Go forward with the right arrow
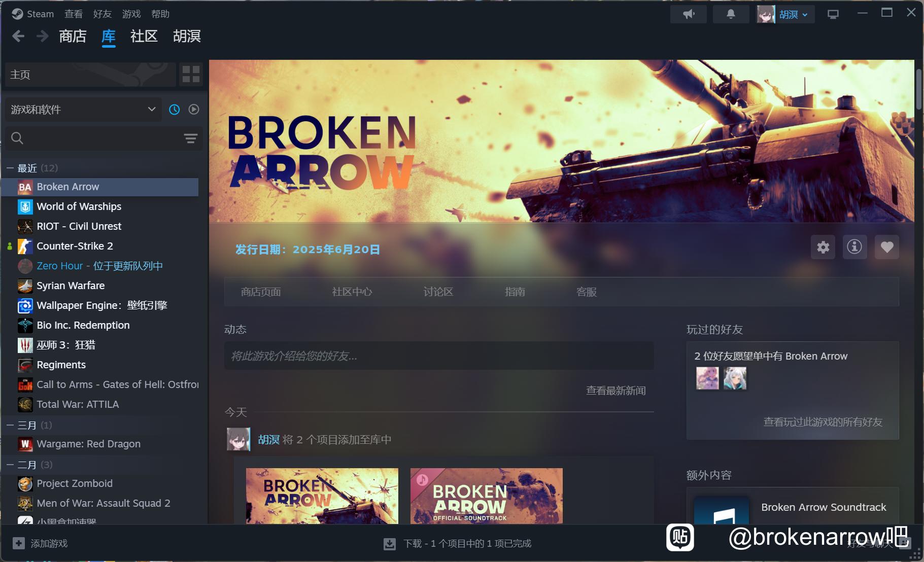The width and height of the screenshot is (924, 562). [x=43, y=36]
